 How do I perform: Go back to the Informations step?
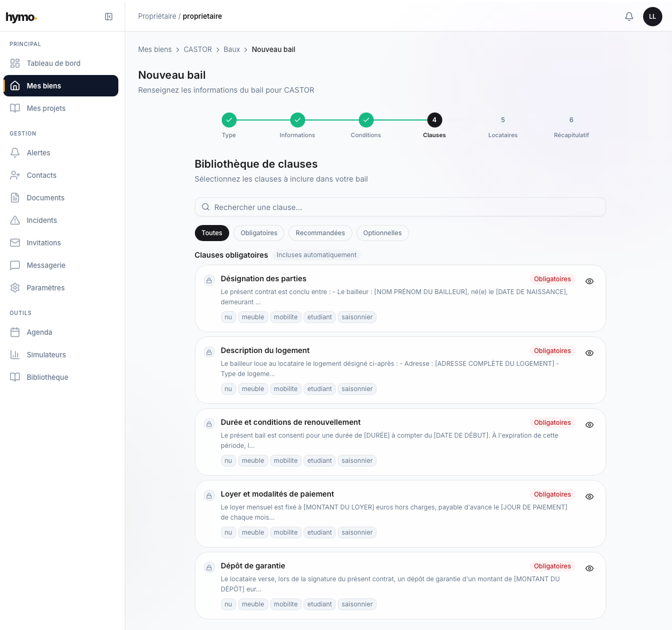[x=297, y=120]
